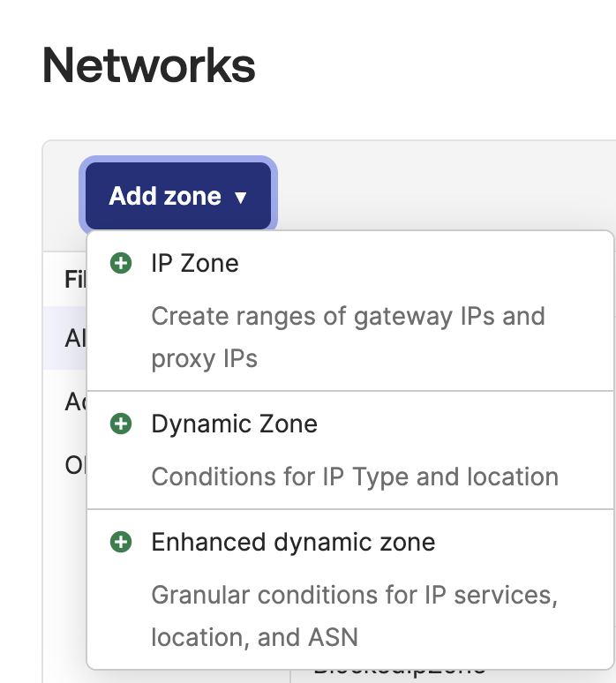
Task: Click the Add zone button label
Action: pos(165,196)
